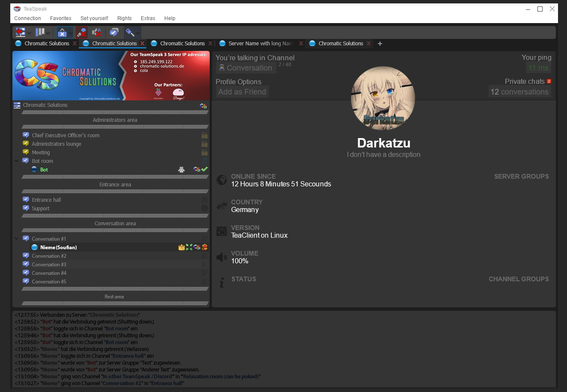Viewport: 567px width, 392px height.
Task: Select the Administrators lounge channel
Action: [111, 144]
